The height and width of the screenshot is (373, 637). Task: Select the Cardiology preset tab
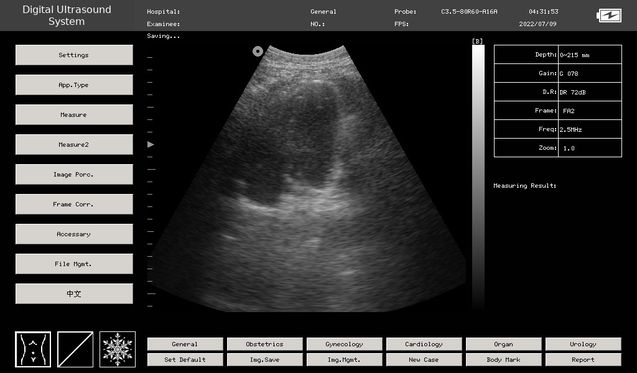(x=424, y=344)
